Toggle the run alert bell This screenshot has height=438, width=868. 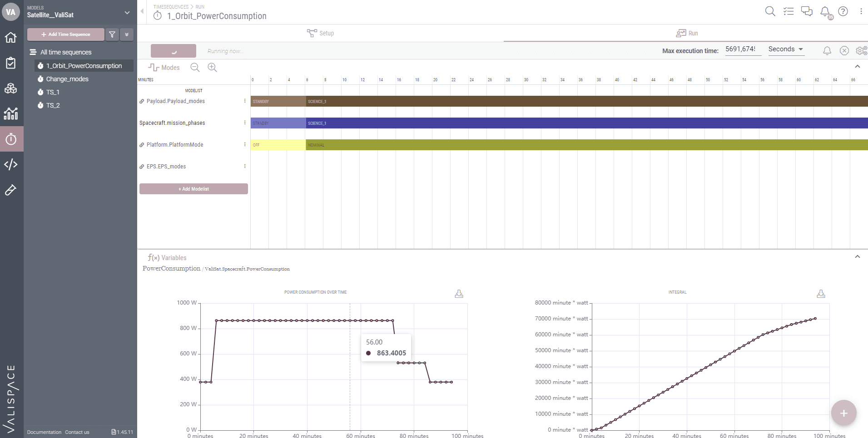[827, 51]
